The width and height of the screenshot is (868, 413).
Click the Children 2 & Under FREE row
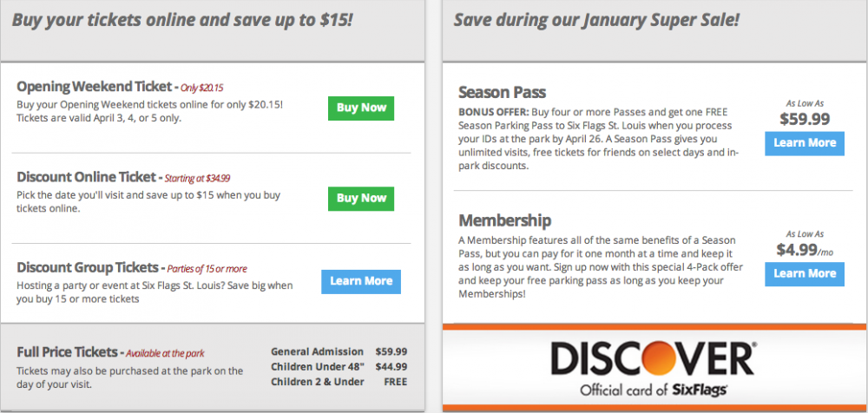(x=339, y=382)
